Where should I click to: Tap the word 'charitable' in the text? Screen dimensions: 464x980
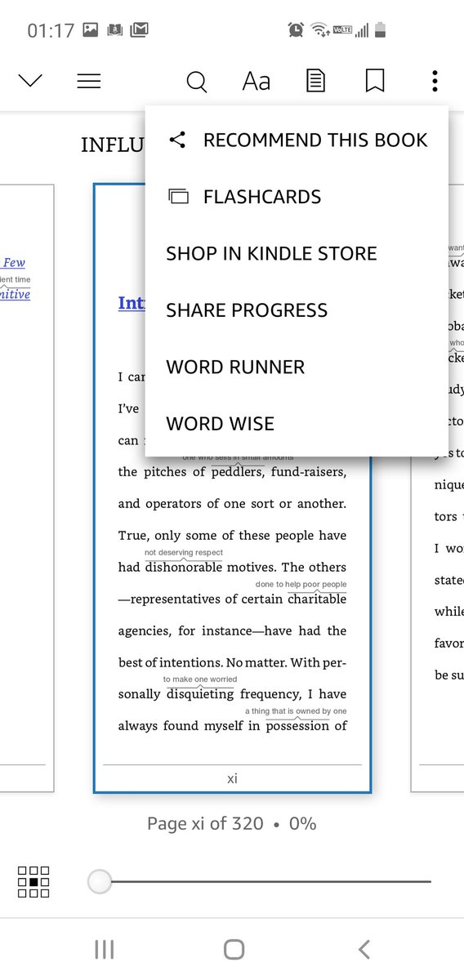317,599
